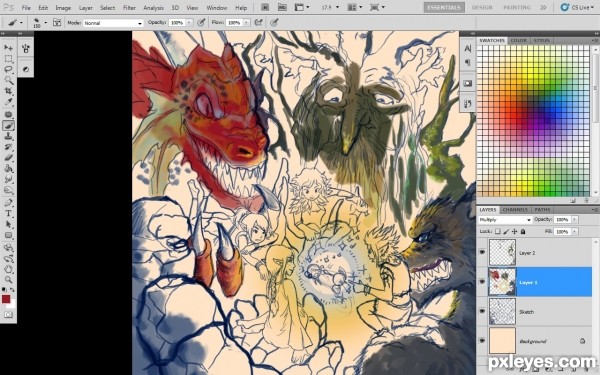Select the Layer 2 thumbnail

(502, 252)
